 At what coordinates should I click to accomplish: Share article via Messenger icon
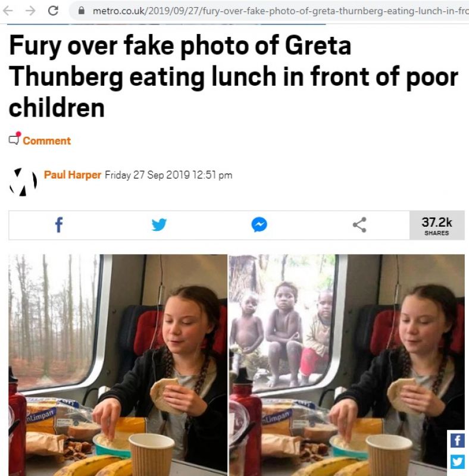click(259, 225)
